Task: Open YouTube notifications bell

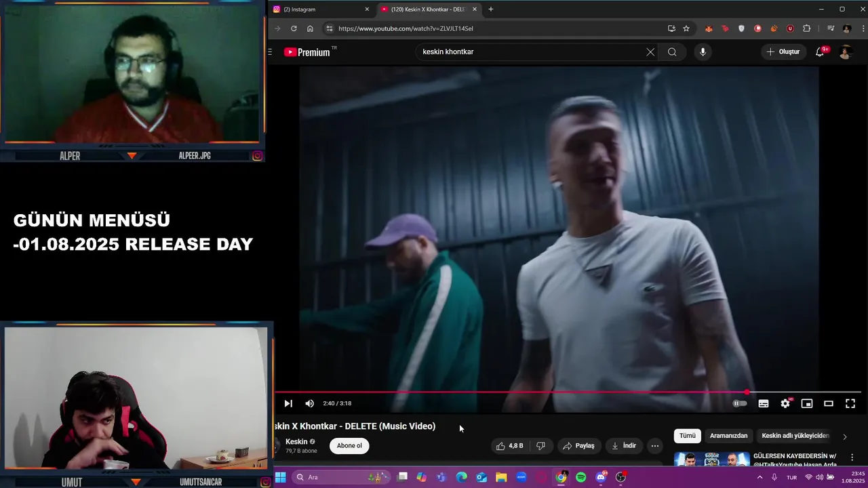Action: (x=820, y=52)
